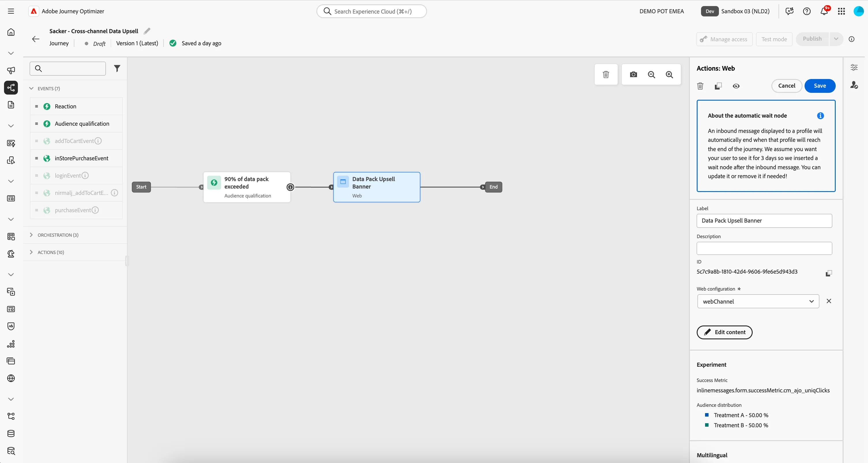Click Manage access button

724,39
